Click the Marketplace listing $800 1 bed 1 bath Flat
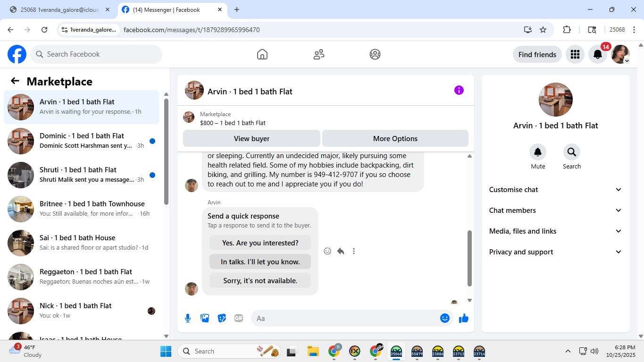This screenshot has height=362, width=644. click(233, 123)
